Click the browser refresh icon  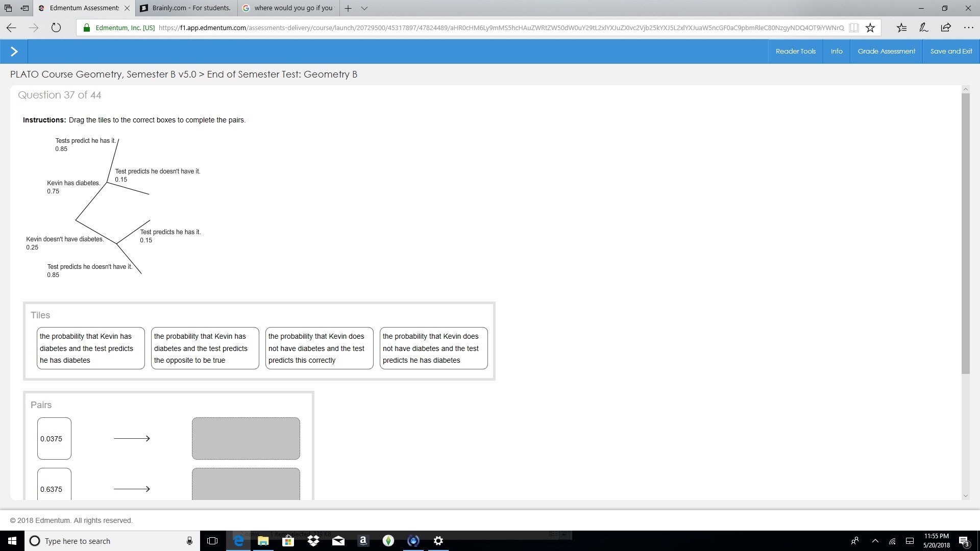click(56, 28)
